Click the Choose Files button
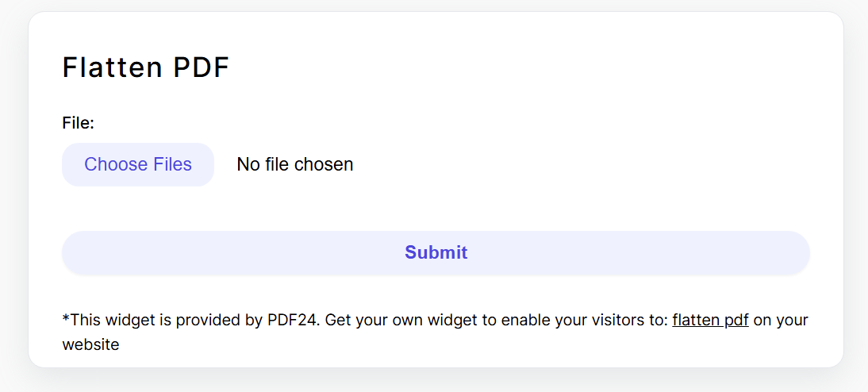The image size is (868, 392). (138, 164)
